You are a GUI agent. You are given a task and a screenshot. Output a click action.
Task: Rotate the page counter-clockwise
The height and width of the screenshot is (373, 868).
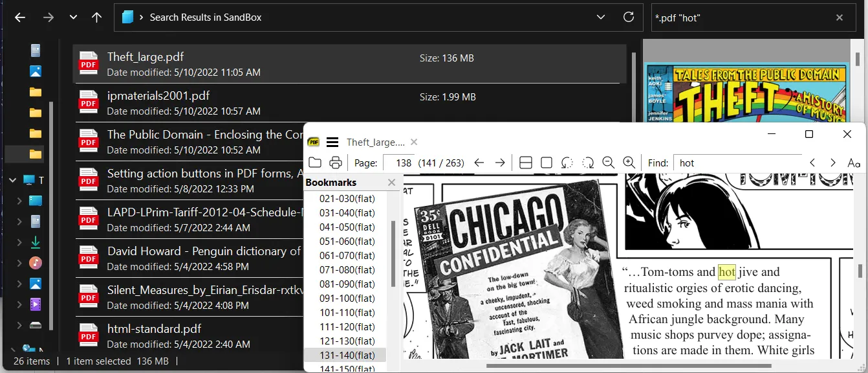coord(567,163)
